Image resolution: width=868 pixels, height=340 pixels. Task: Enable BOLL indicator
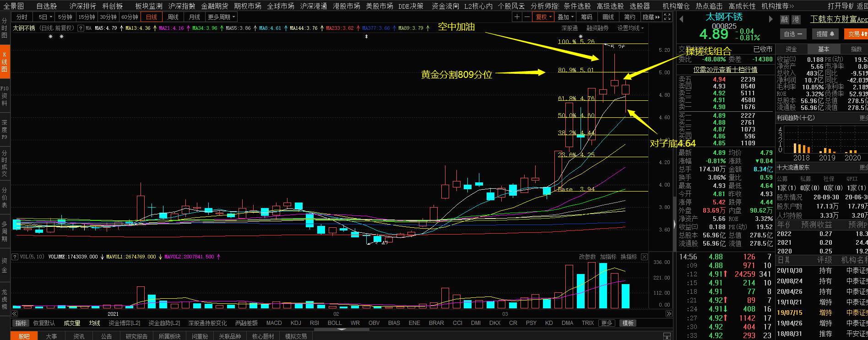[x=335, y=323]
